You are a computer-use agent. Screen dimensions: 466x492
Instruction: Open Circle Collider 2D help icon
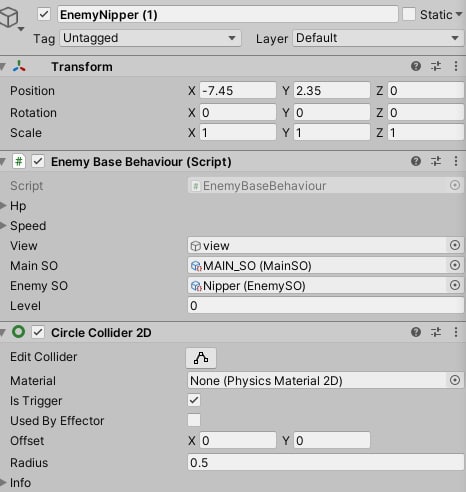(416, 332)
